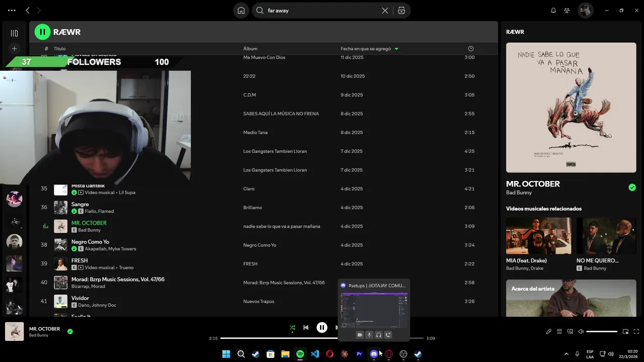Viewport: 644px width, 362px height.
Task: Open the large album cover in the right panel
Action: 571,108
